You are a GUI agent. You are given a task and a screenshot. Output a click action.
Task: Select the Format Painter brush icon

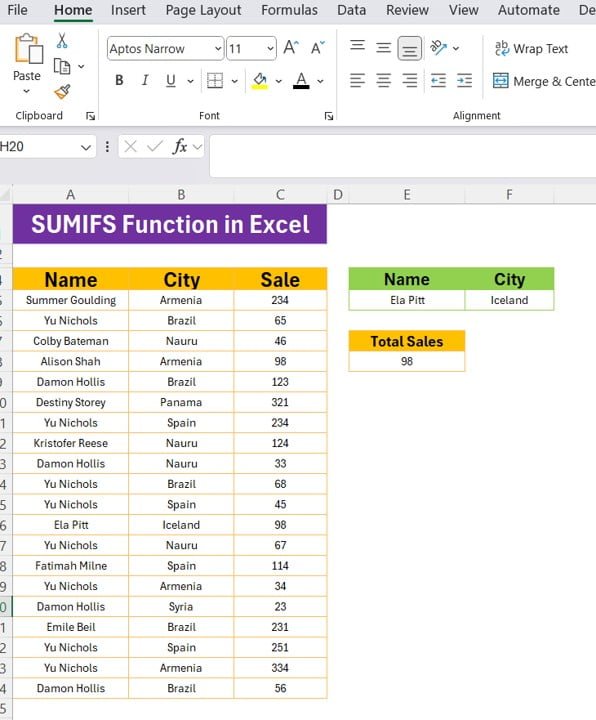click(62, 92)
